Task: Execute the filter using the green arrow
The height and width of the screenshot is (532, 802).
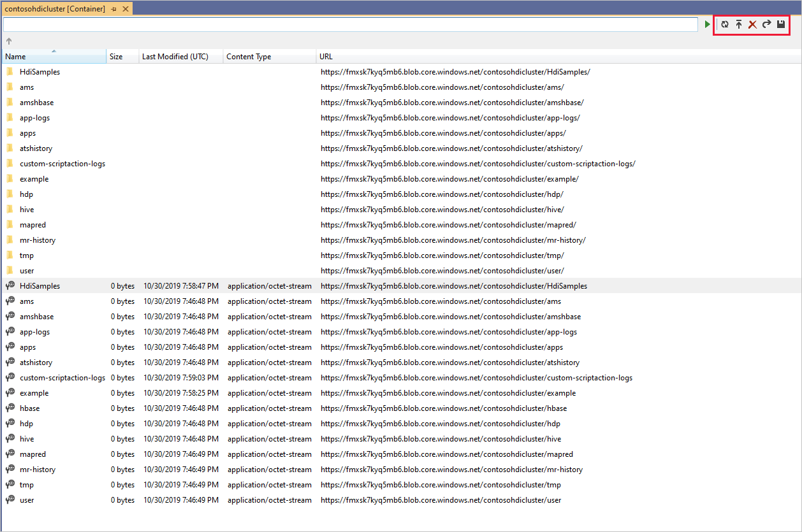Action: pos(708,24)
